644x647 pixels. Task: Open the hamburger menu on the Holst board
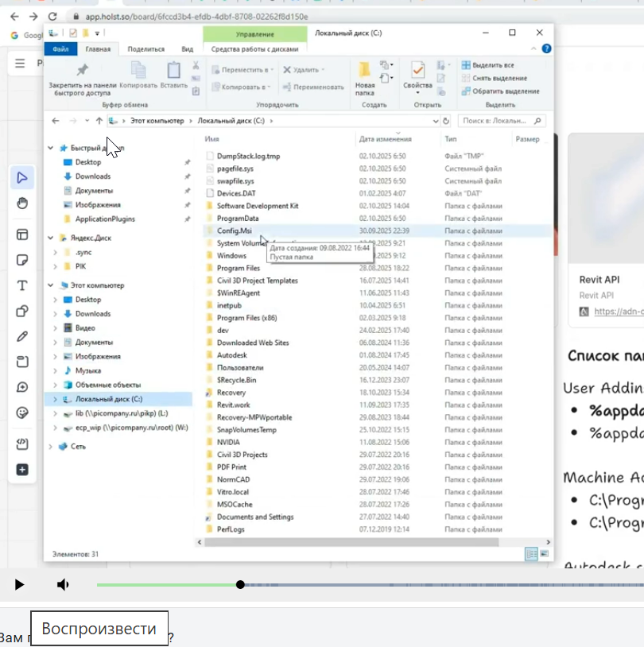tap(20, 63)
